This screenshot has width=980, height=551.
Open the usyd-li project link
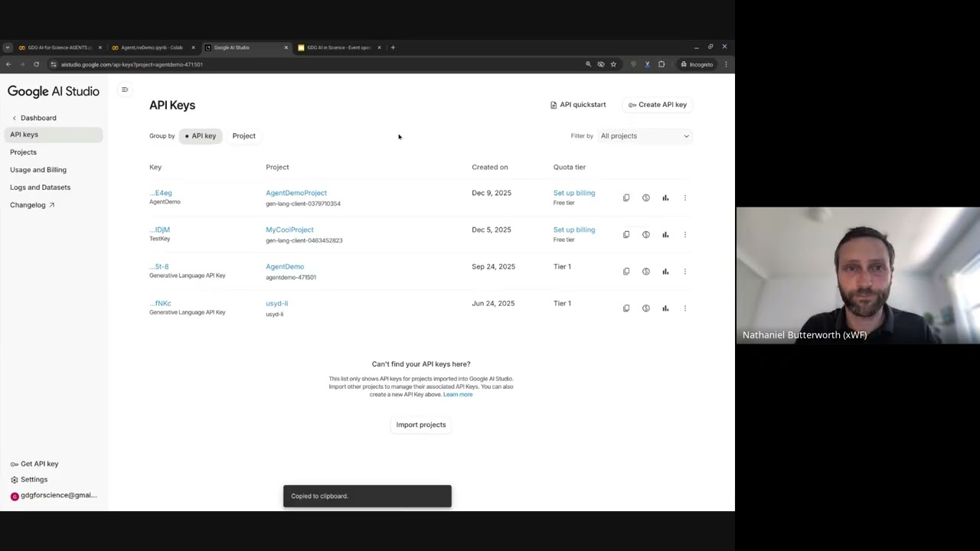277,303
